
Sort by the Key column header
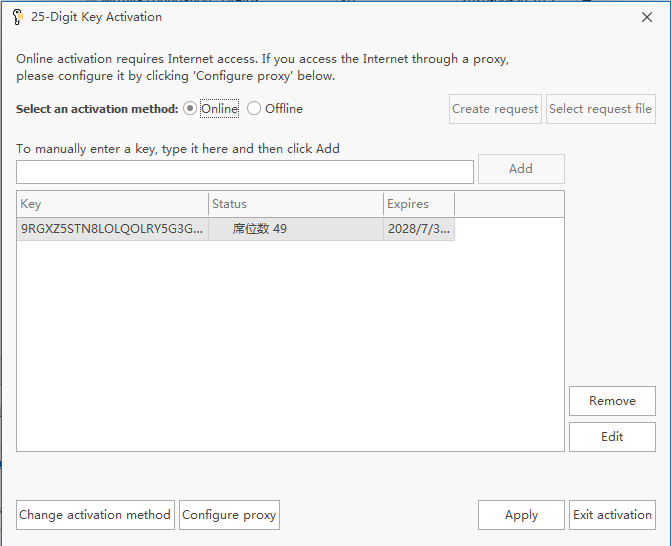[113, 204]
